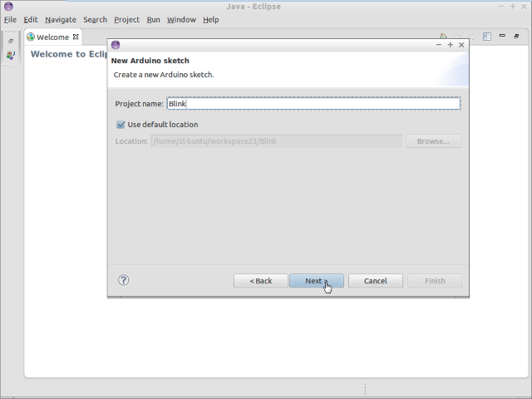
Task: Click the 'New Arduino sketch' dialog heading
Action: pyautogui.click(x=150, y=61)
